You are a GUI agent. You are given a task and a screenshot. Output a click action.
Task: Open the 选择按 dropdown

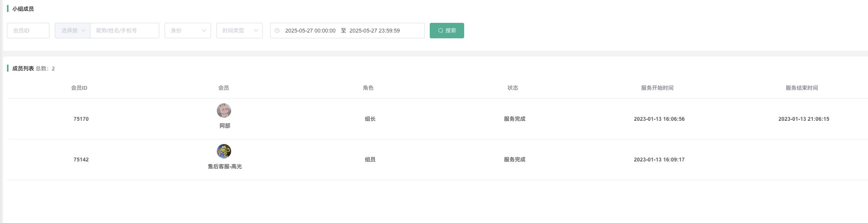[73, 31]
